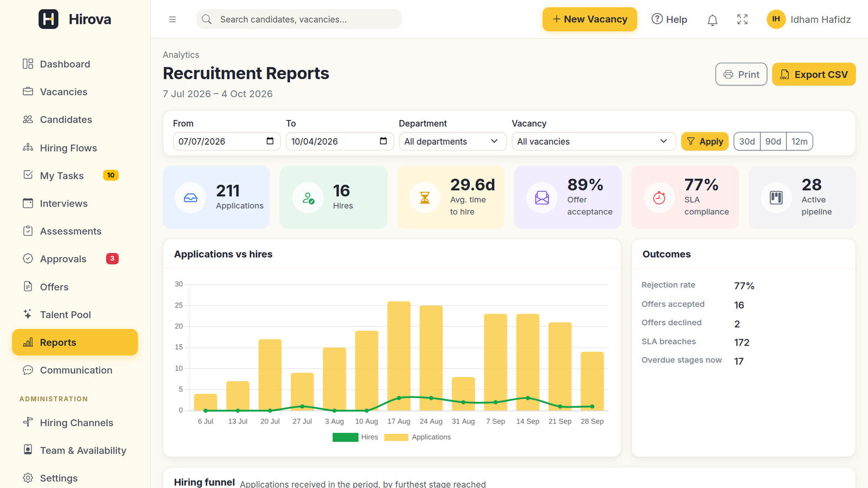The height and width of the screenshot is (488, 868).
Task: Export report as CSV
Action: (814, 74)
